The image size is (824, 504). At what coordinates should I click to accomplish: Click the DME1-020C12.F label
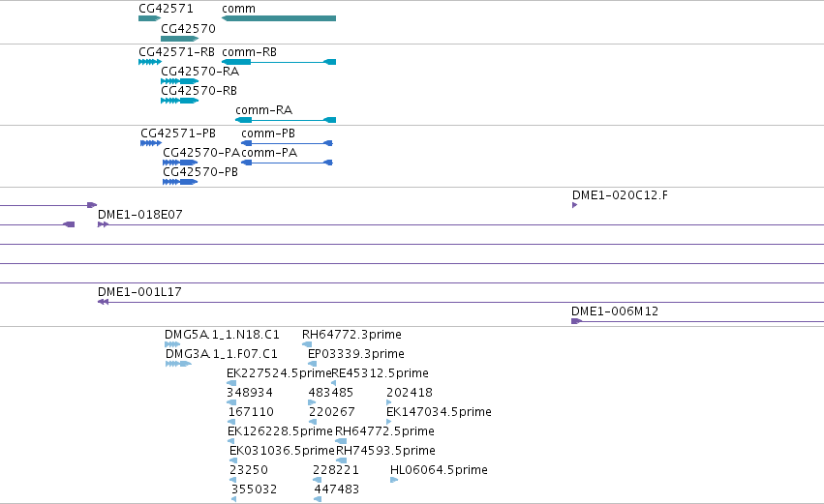pos(620,195)
